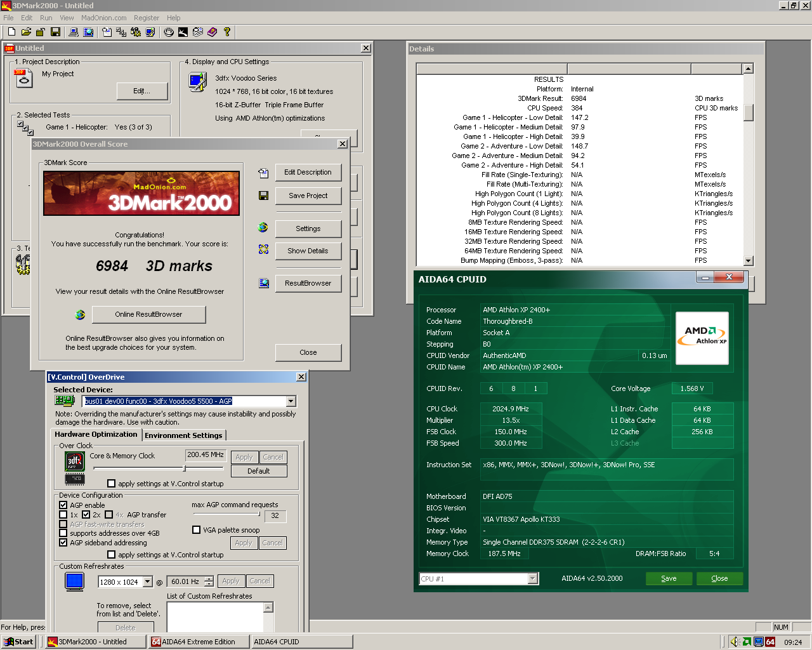Click the Settings button in score dialog
Image resolution: width=812 pixels, height=650 pixels.
pos(308,229)
